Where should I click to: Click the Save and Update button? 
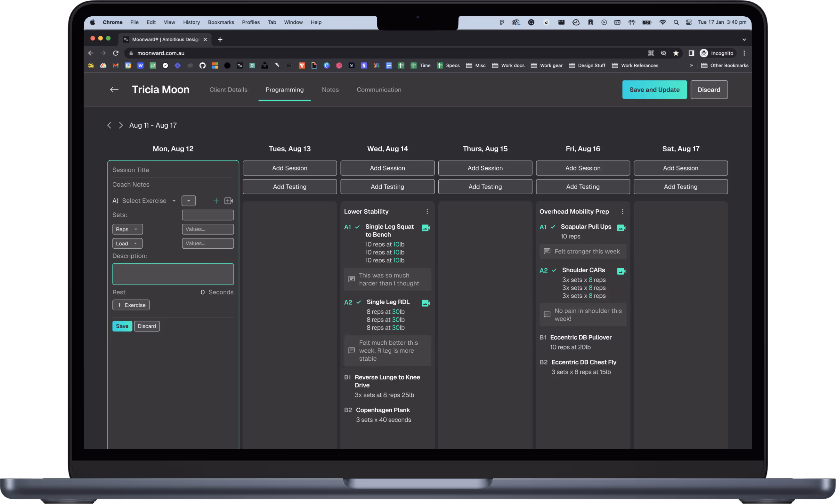tap(654, 90)
